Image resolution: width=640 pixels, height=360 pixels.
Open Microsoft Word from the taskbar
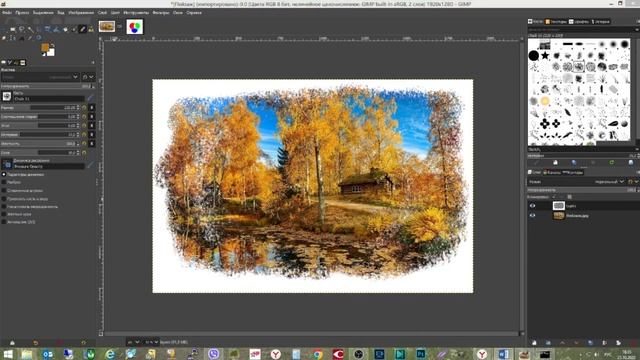point(503,354)
